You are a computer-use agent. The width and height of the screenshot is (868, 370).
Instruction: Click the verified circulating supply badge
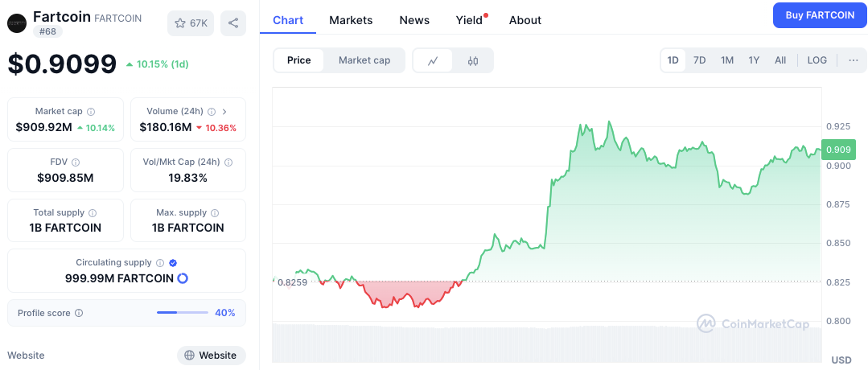[x=173, y=263]
